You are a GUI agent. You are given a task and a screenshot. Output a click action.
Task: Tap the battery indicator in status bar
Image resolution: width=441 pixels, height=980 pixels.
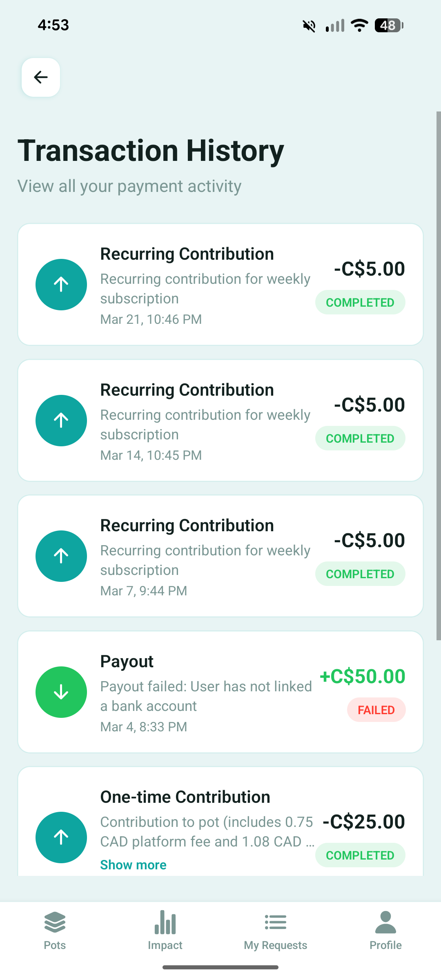(x=389, y=25)
